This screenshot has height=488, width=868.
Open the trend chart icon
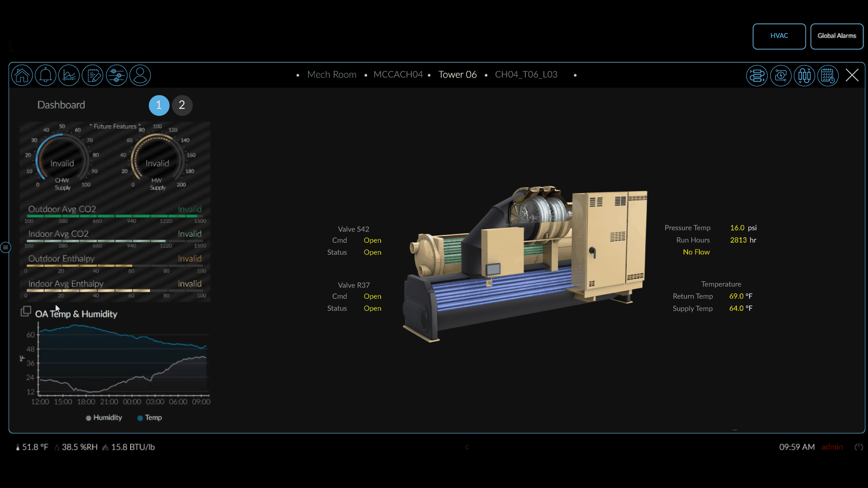click(69, 75)
